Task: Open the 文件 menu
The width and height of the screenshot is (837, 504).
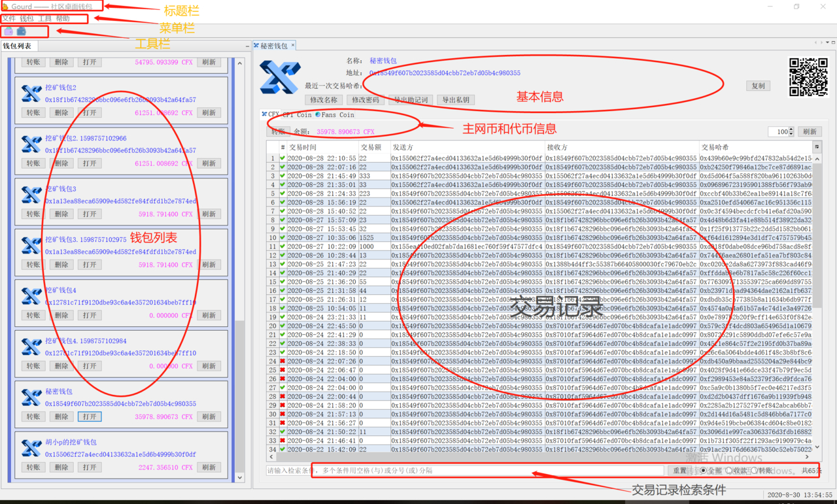Action: tap(9, 19)
